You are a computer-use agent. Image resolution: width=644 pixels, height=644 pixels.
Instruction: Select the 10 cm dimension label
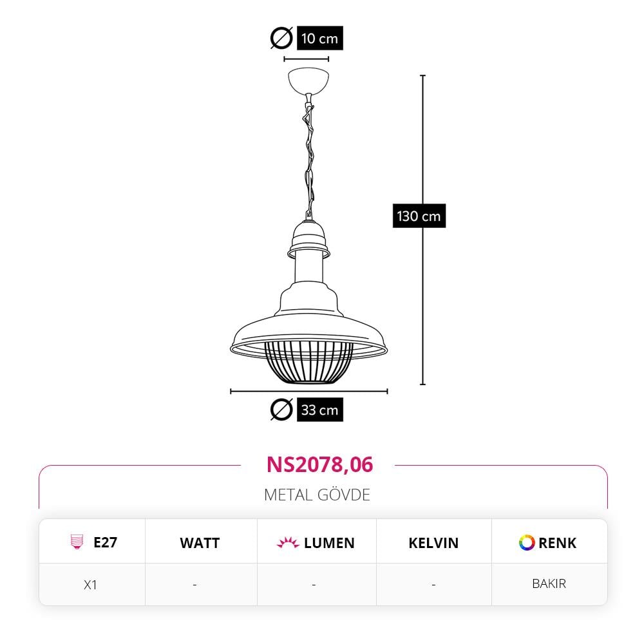coord(320,38)
